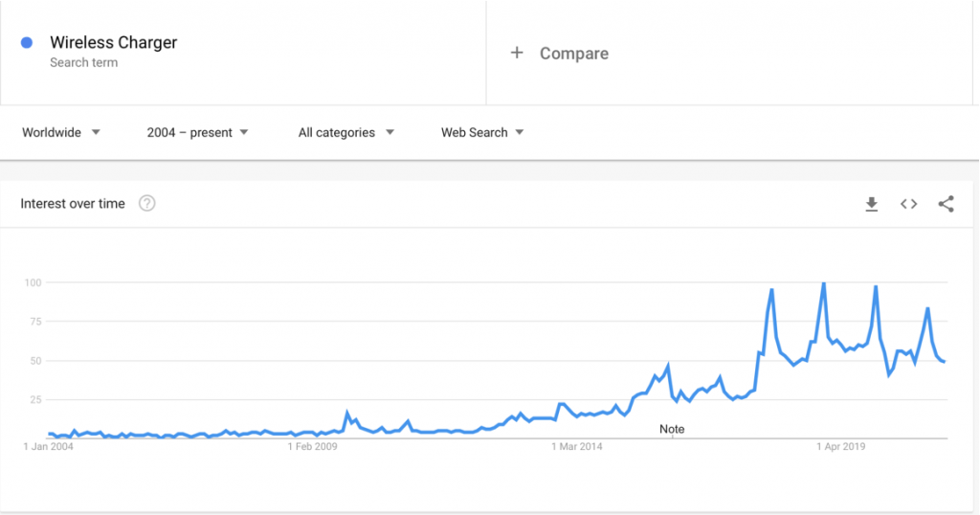Screen dimensions: 980x515
Task: Click the Interest over time heading
Action: [73, 204]
